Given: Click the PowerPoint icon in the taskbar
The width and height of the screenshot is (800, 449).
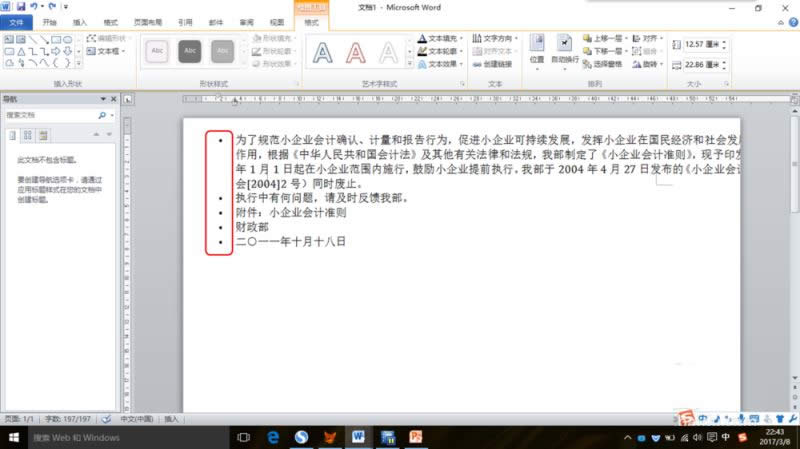Looking at the screenshot, I should 417,437.
